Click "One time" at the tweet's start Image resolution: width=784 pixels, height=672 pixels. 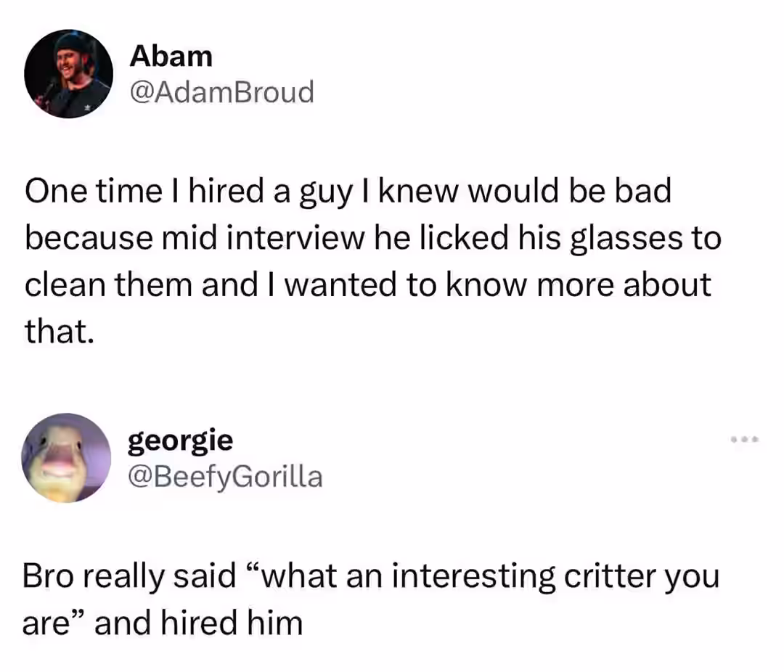point(94,191)
